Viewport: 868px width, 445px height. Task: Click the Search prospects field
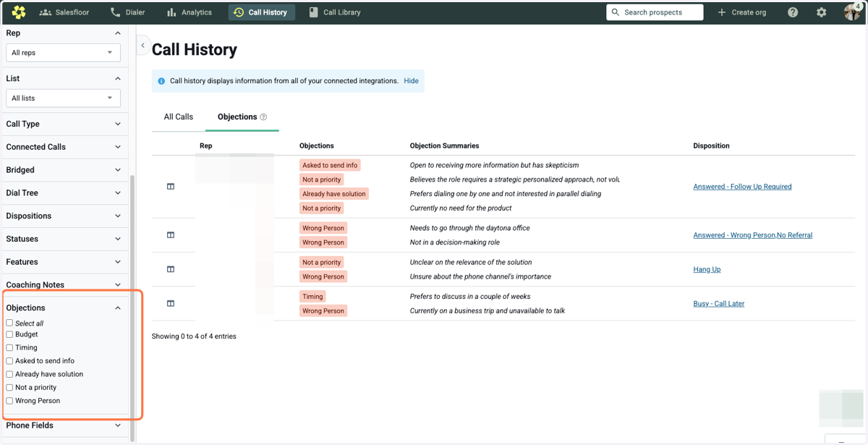click(x=655, y=12)
